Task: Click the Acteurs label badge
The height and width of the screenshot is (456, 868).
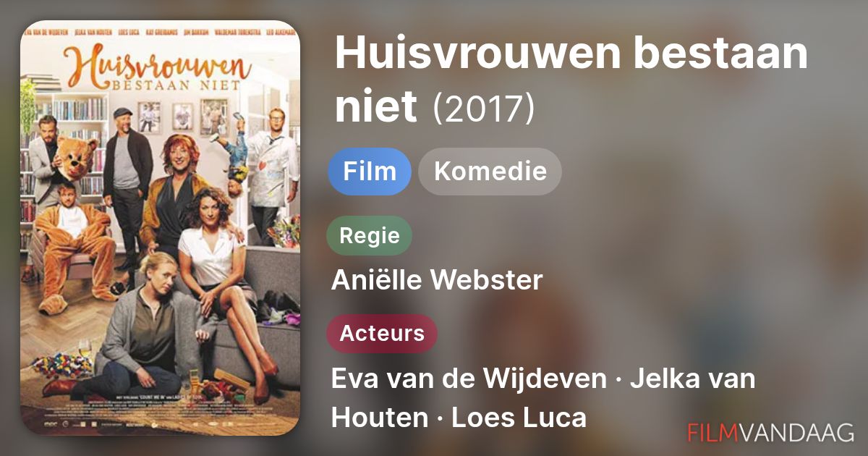Action: 382,334
